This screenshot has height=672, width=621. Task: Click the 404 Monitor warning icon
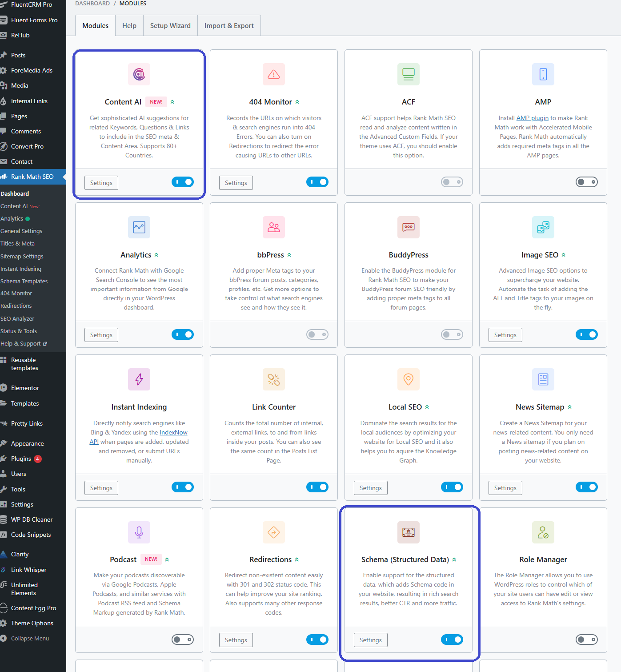coord(273,74)
